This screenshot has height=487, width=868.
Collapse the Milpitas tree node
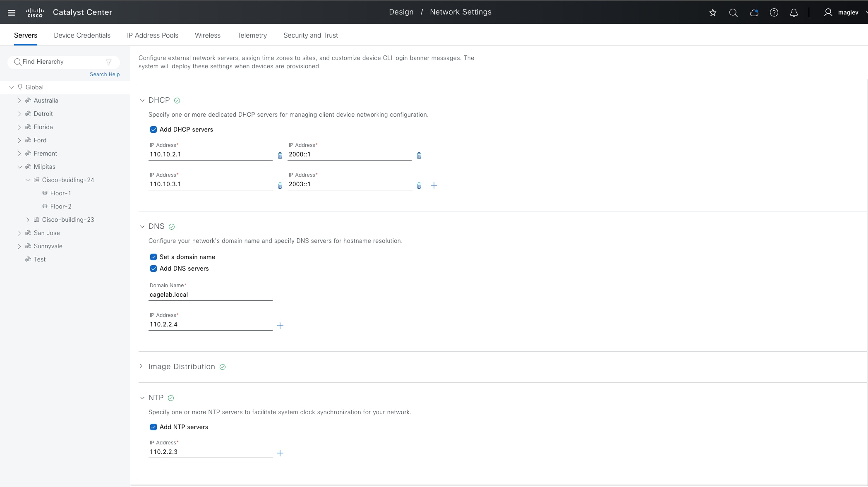(19, 167)
